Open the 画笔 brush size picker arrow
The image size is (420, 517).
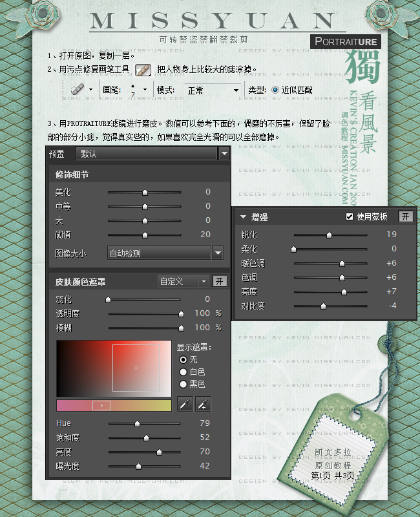tap(145, 89)
